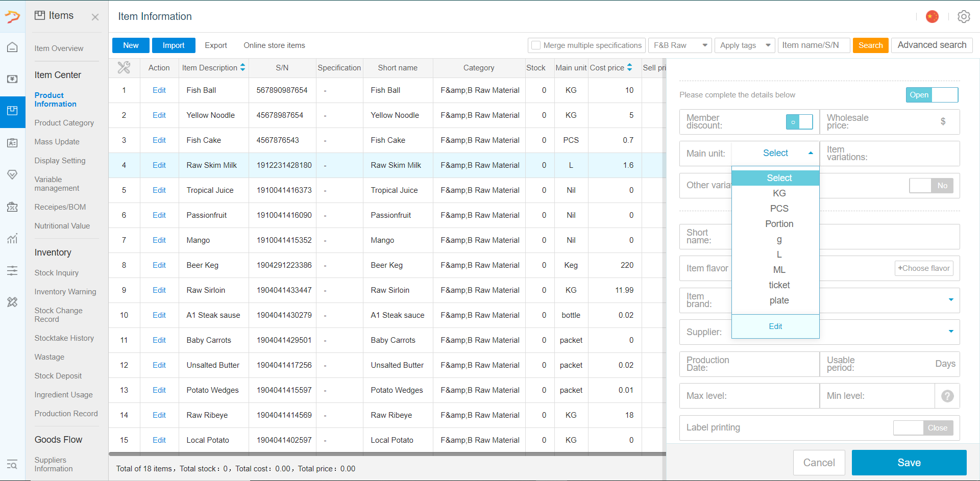Click the app logo icon at top left
Viewport: 980px width, 481px height.
[12, 17]
